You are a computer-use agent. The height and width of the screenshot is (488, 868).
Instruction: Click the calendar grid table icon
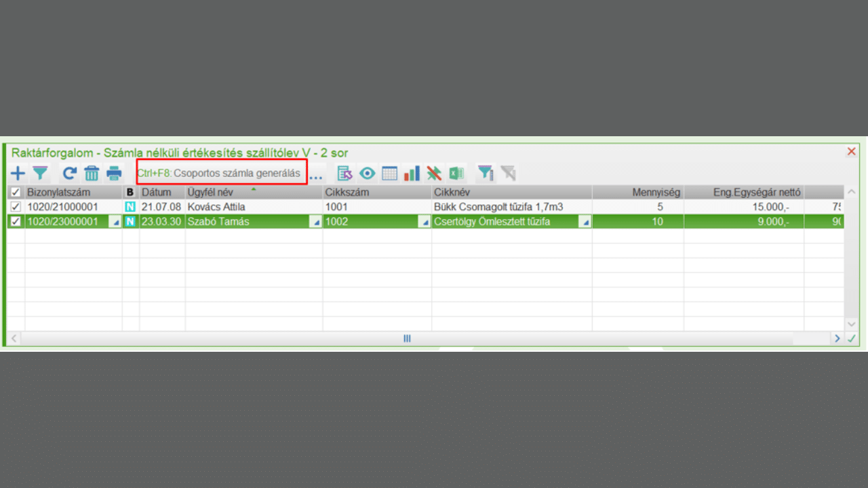389,174
